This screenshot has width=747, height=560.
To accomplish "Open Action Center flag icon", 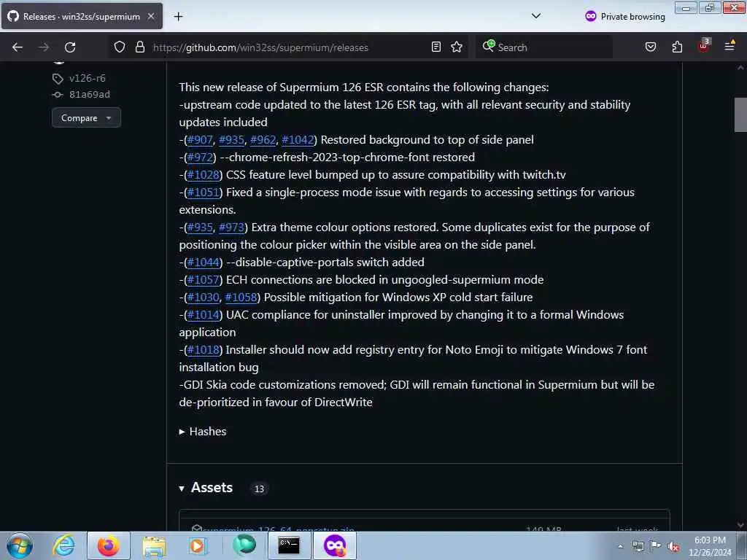I will pyautogui.click(x=656, y=545).
